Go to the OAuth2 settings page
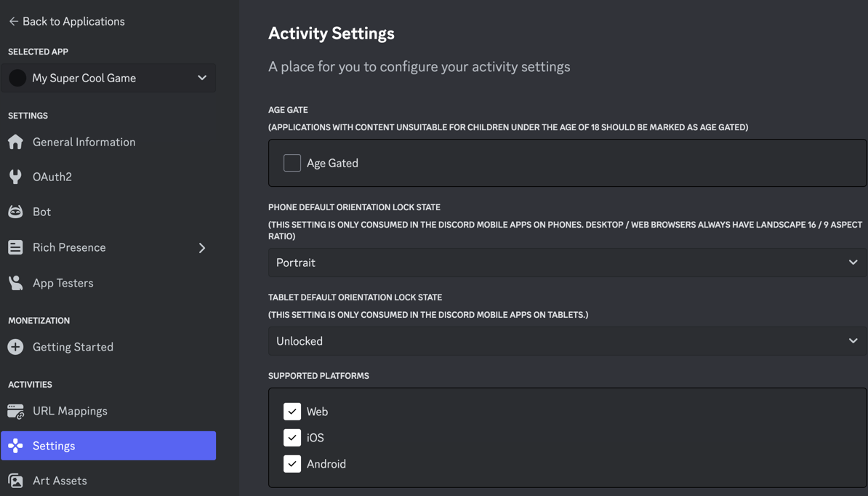This screenshot has height=496, width=868. tap(52, 177)
